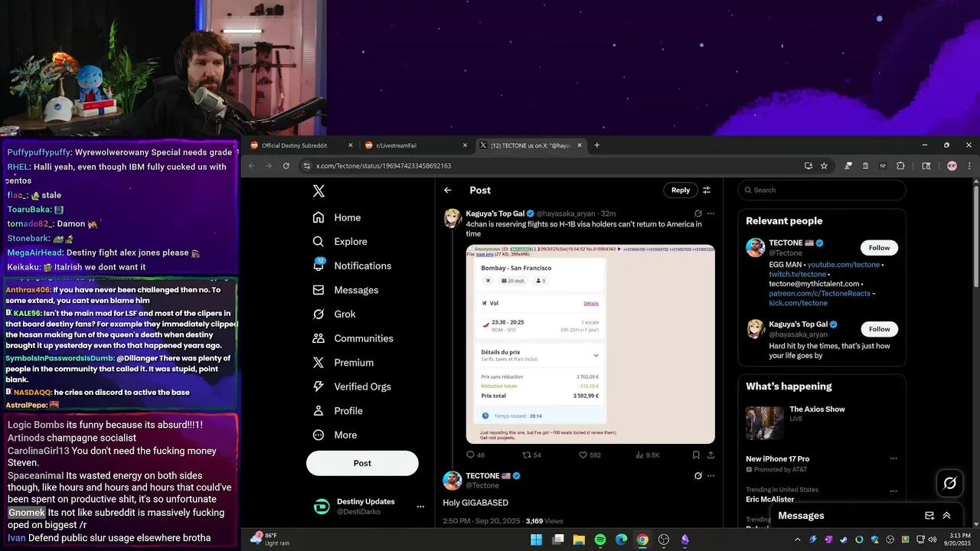The image size is (980, 551).
Task: Go to Home in sidebar
Action: (x=337, y=217)
